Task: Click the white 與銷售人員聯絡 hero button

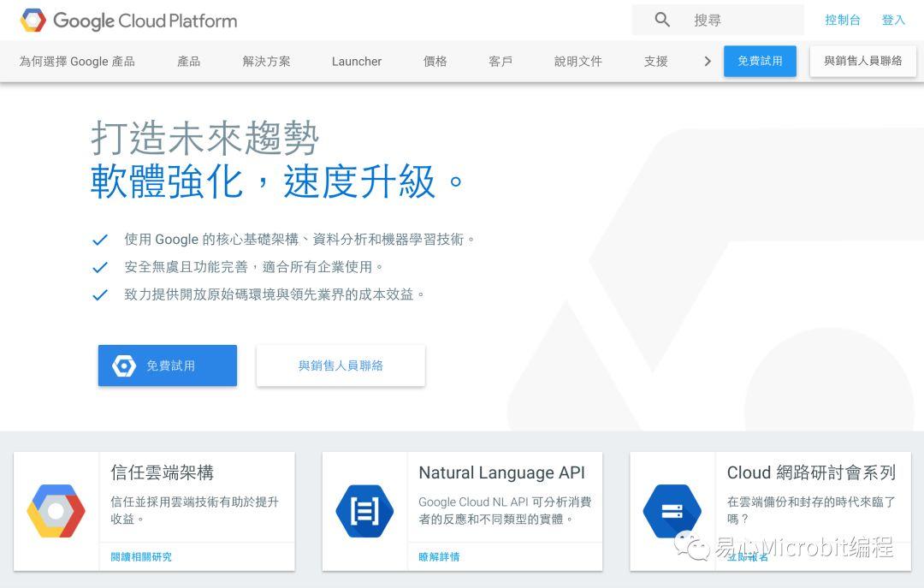Action: pos(341,365)
